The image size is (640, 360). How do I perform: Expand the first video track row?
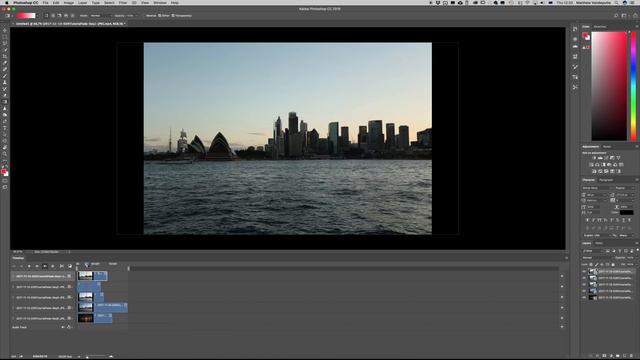(13, 276)
